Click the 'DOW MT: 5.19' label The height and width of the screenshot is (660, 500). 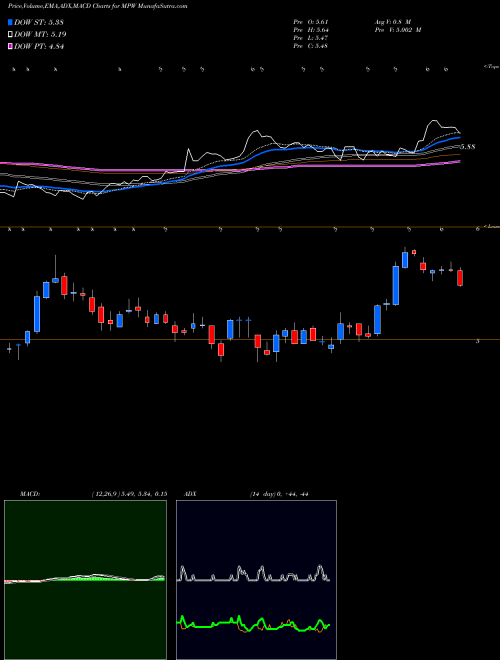click(40, 35)
